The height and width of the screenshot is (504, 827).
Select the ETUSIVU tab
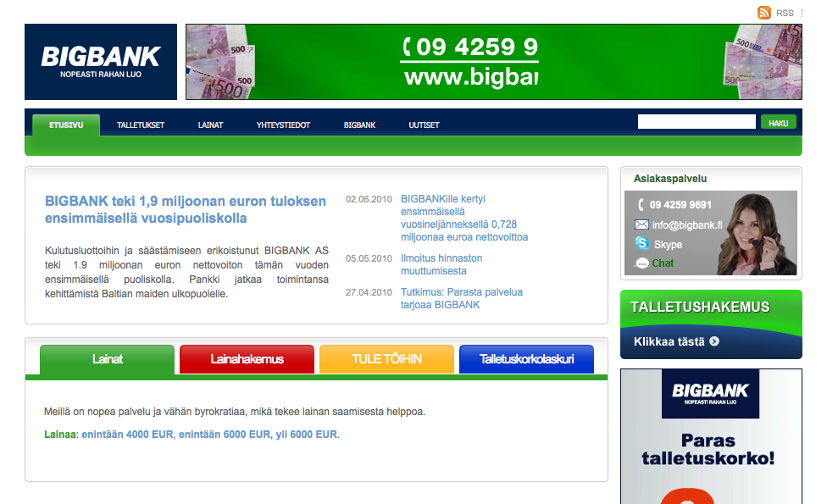[66, 125]
